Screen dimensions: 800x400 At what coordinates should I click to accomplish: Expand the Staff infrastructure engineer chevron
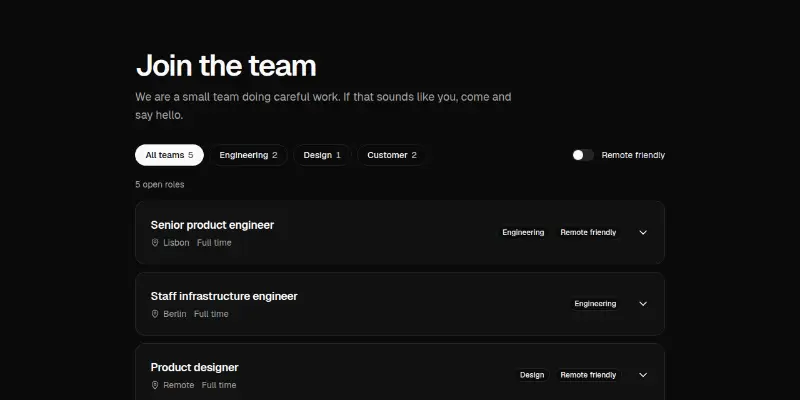coord(643,304)
